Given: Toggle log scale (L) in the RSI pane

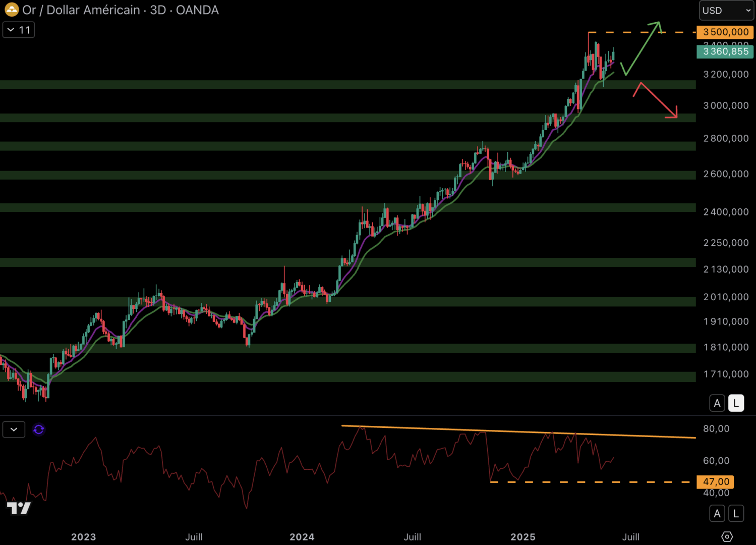Looking at the screenshot, I should (736, 514).
